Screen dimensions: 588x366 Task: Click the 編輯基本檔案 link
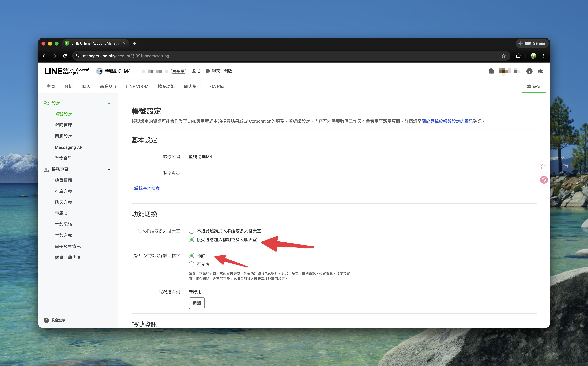(147, 188)
